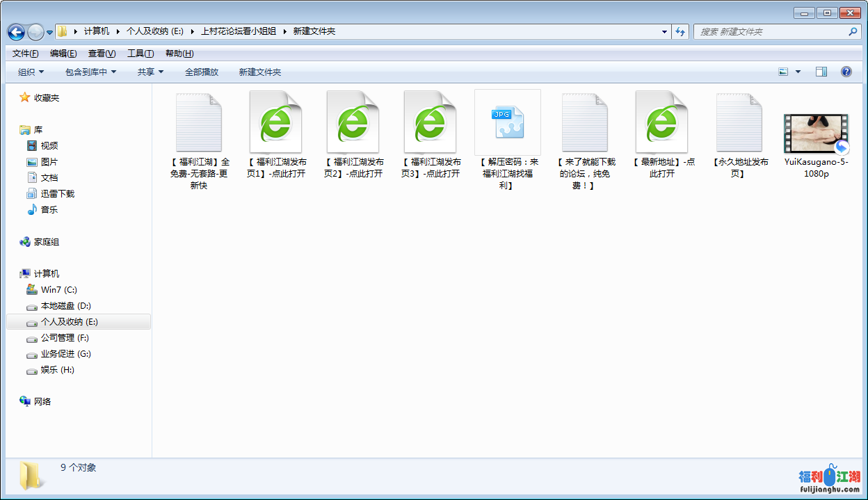Image resolution: width=868 pixels, height=500 pixels.
Task: Click the refresh button beside address bar
Action: [x=680, y=32]
